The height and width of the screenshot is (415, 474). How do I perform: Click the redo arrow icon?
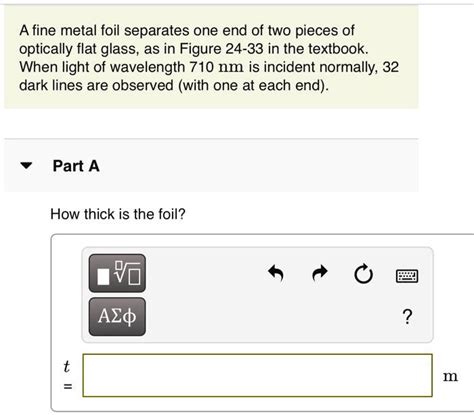(x=320, y=274)
